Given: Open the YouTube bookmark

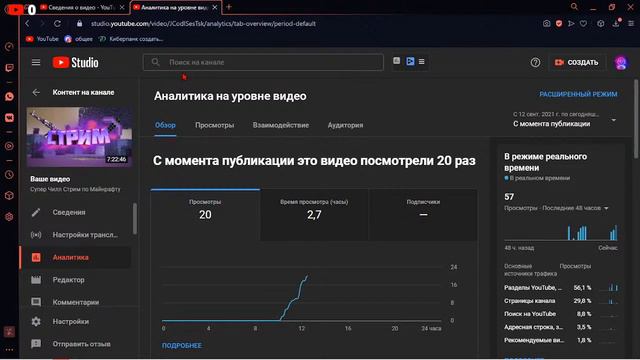Looking at the screenshot, I should pyautogui.click(x=42, y=39).
